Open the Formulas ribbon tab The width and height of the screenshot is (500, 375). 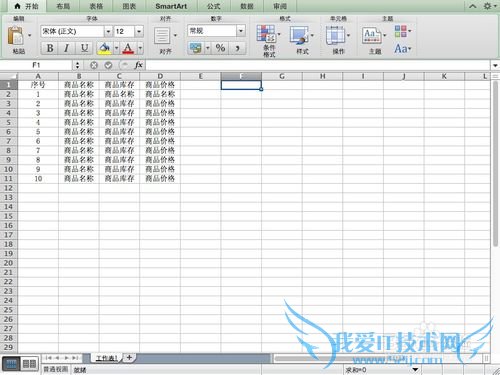coord(213,6)
